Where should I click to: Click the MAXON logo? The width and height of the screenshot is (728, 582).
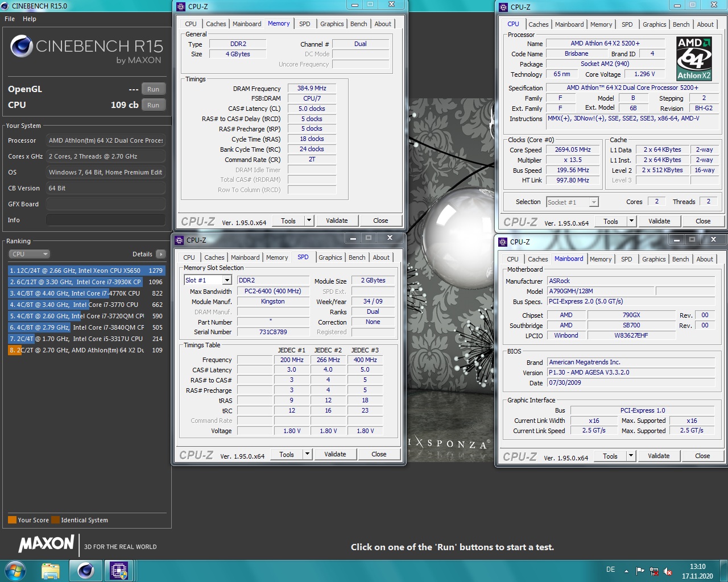click(47, 544)
